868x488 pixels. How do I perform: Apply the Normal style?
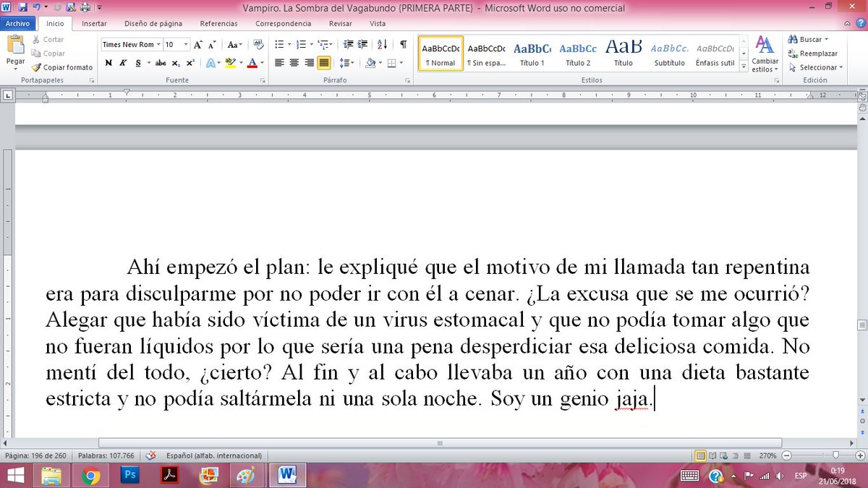point(441,53)
